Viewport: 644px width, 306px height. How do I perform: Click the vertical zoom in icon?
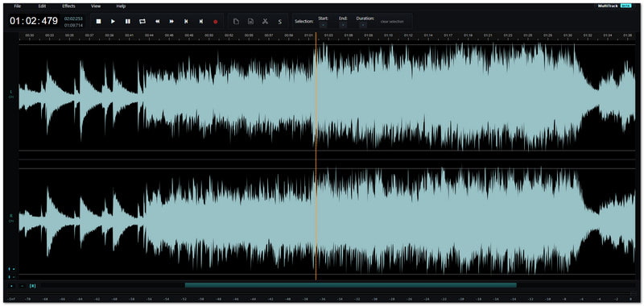(x=11, y=269)
